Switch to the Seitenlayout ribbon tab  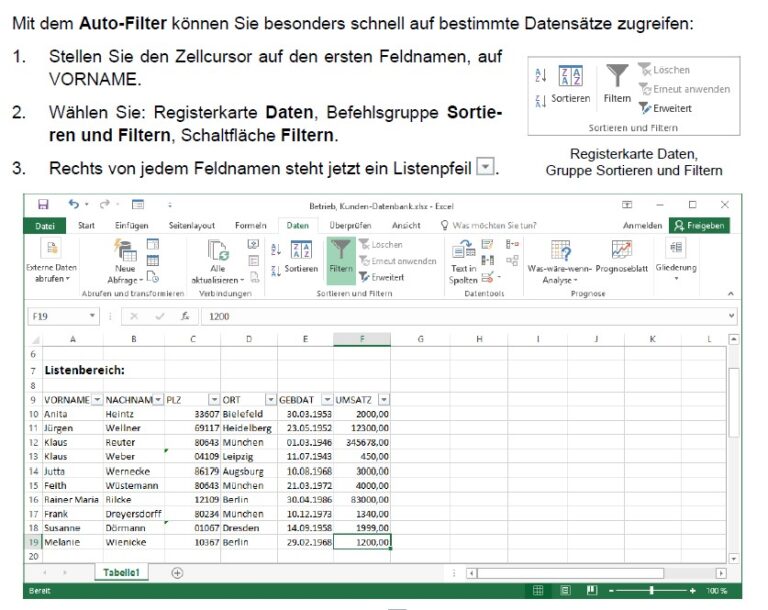coord(192,225)
